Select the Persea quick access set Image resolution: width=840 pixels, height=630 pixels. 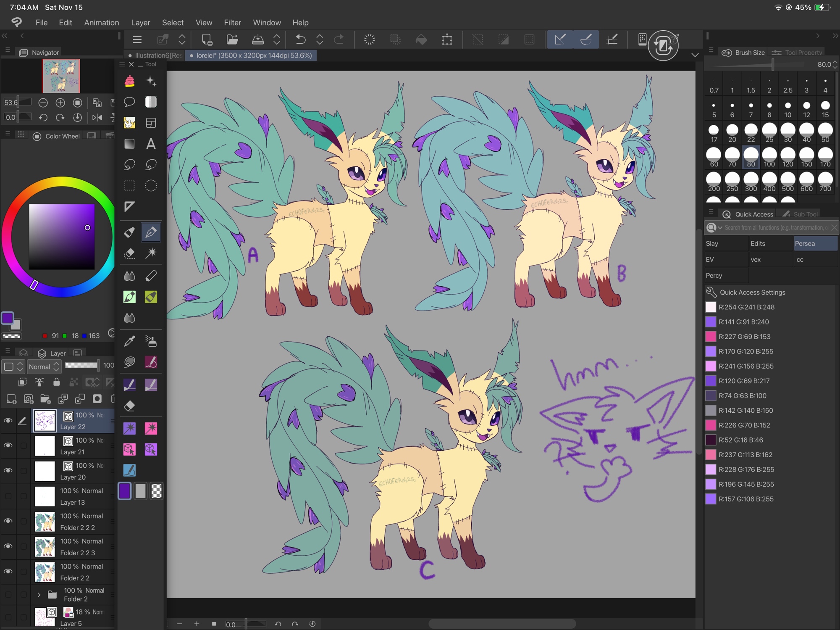[815, 244]
